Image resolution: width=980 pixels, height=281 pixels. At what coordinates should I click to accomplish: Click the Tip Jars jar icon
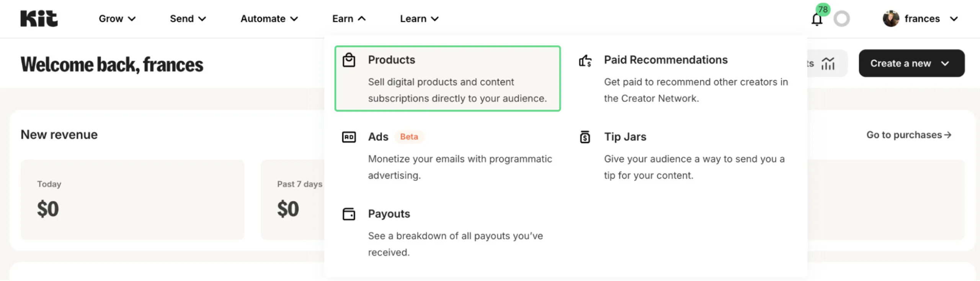coord(585,137)
